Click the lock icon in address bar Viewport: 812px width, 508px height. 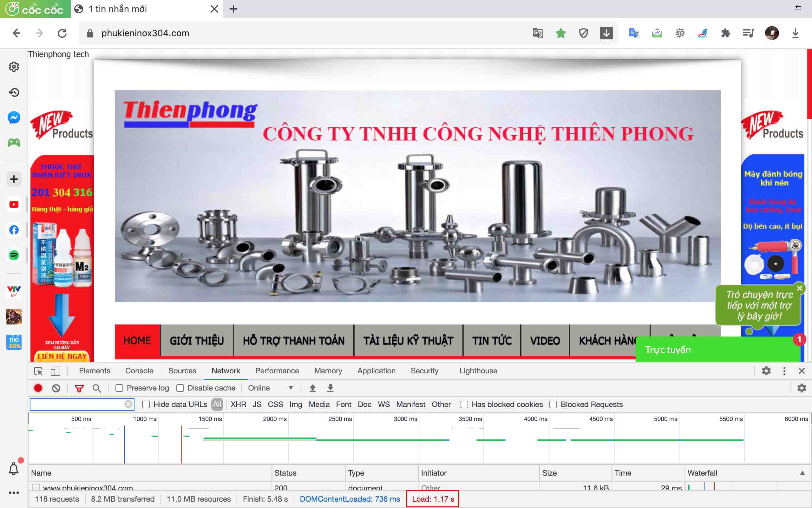click(x=89, y=33)
